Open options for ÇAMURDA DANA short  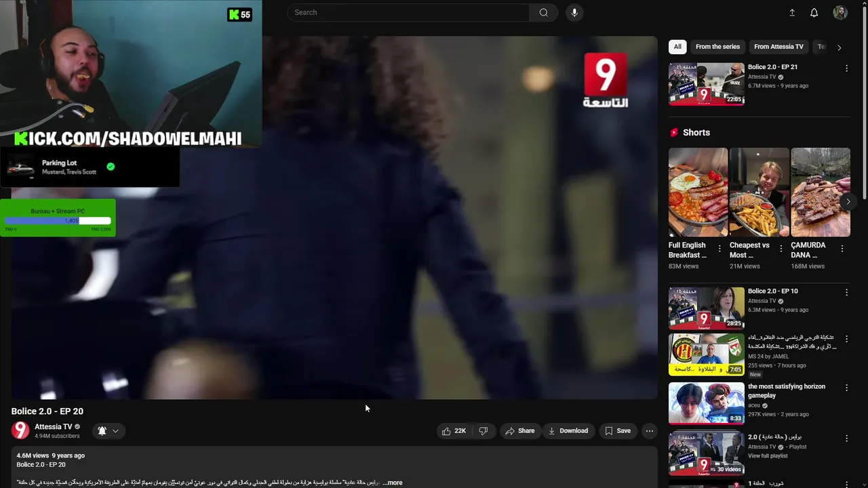pyautogui.click(x=842, y=249)
